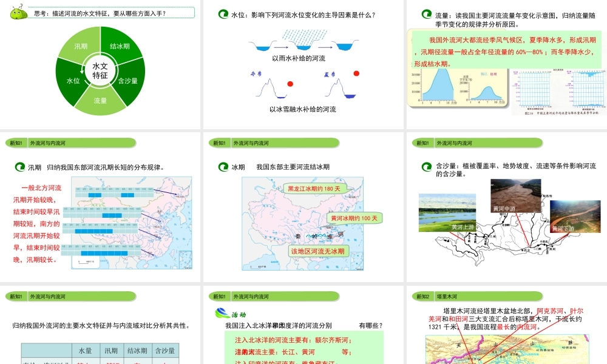Click the 结冰期 table header cell
Image resolution: width=607 pixels, height=364 pixels.
pyautogui.click(x=137, y=351)
